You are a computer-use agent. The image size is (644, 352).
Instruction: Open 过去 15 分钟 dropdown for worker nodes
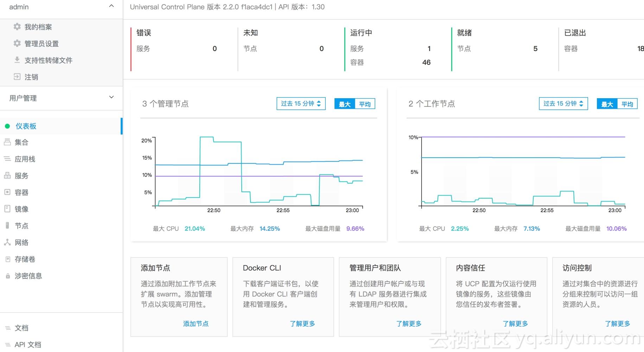click(563, 103)
